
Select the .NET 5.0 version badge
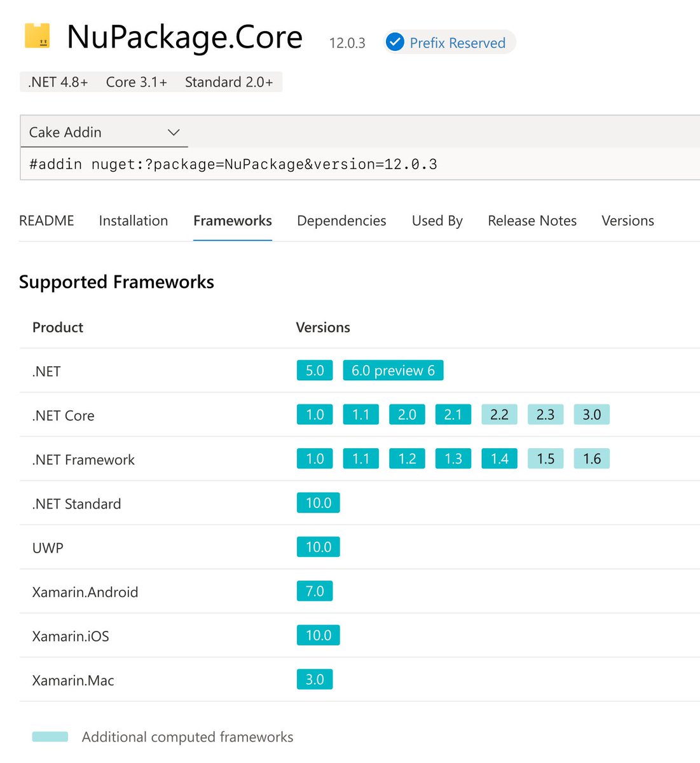pyautogui.click(x=315, y=370)
